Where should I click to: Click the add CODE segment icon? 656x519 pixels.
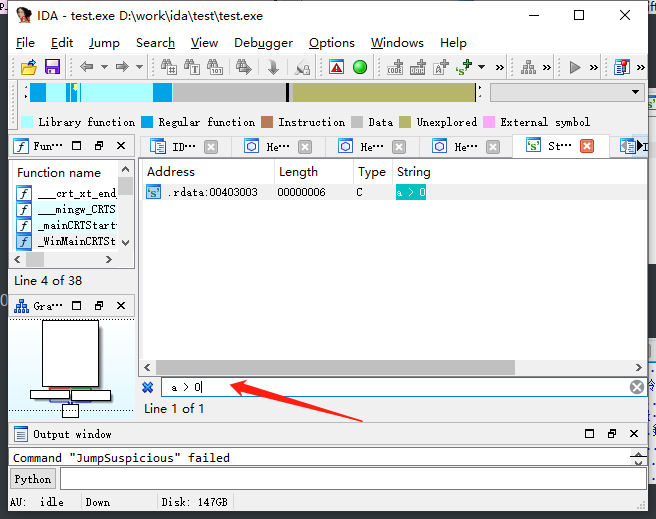395,67
